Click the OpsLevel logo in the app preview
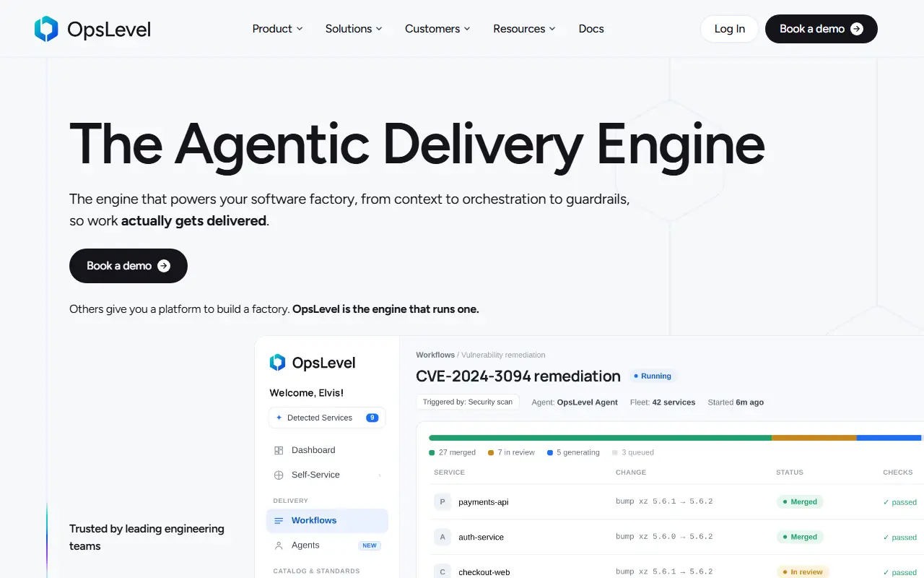Screen dimensions: 924x578 (313, 363)
